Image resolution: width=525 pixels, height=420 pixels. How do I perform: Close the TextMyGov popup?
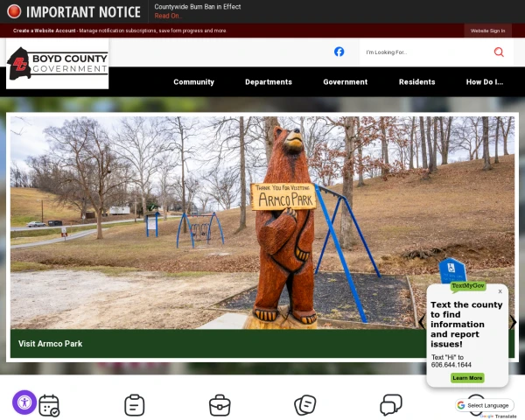click(500, 291)
